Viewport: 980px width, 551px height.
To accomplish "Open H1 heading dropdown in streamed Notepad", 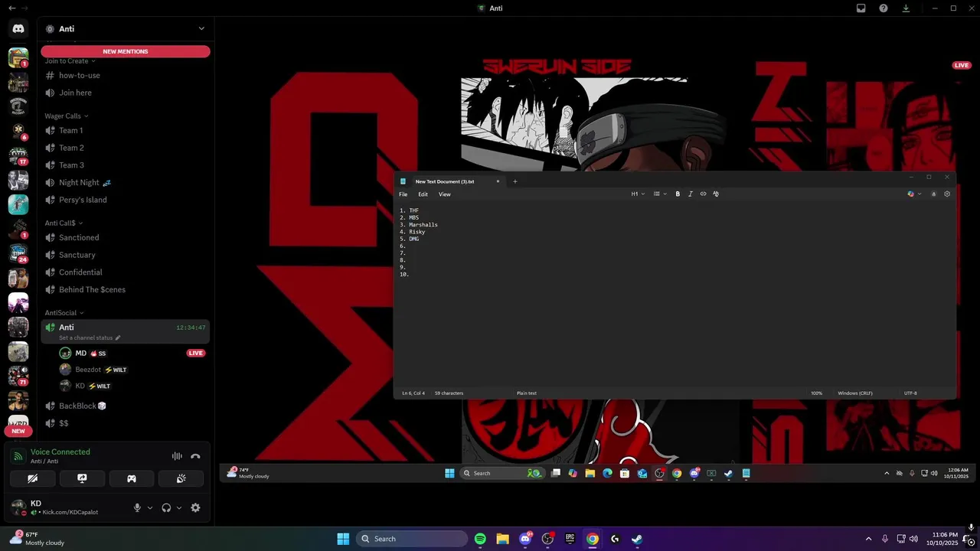I will (x=638, y=194).
